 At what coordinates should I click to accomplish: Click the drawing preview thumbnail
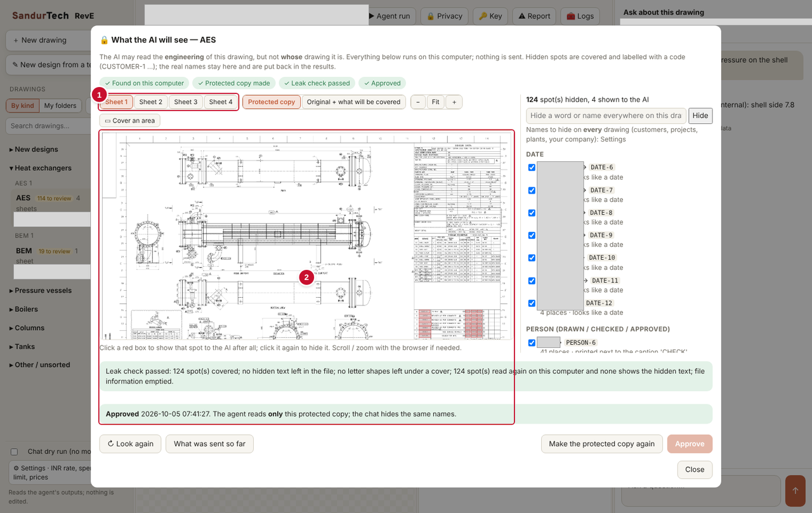pyautogui.click(x=306, y=235)
